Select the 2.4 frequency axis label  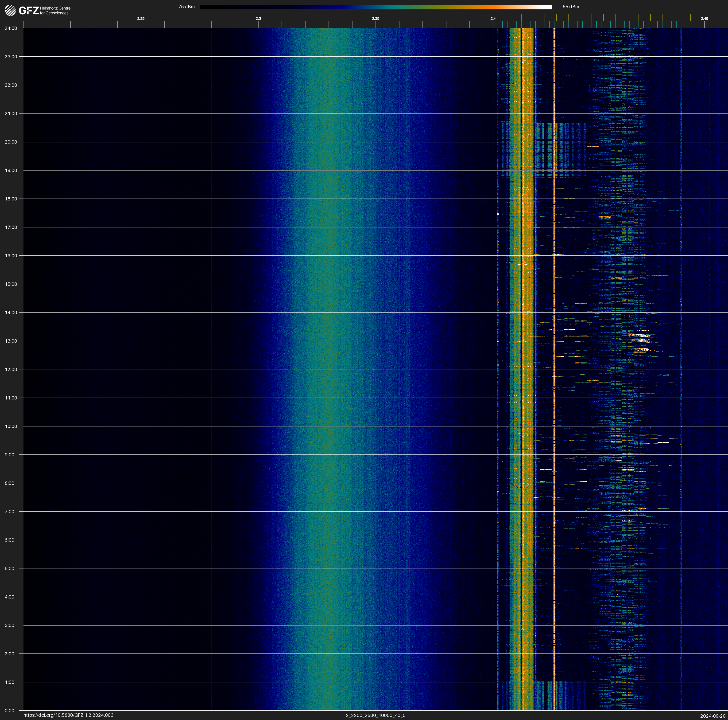pos(493,19)
